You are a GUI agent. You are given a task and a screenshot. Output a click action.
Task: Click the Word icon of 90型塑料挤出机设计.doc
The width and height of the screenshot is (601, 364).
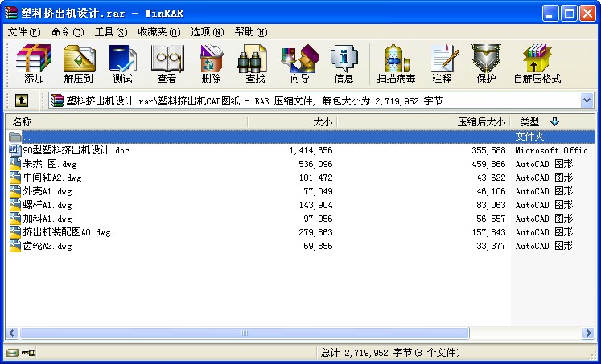(x=15, y=150)
